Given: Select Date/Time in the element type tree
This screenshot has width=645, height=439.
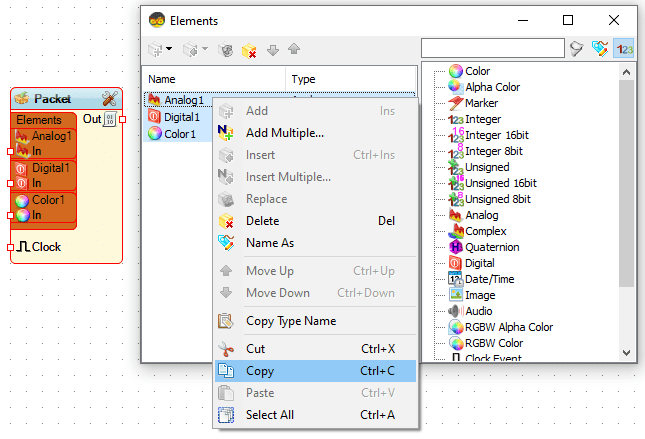Looking at the screenshot, I should pos(481,279).
